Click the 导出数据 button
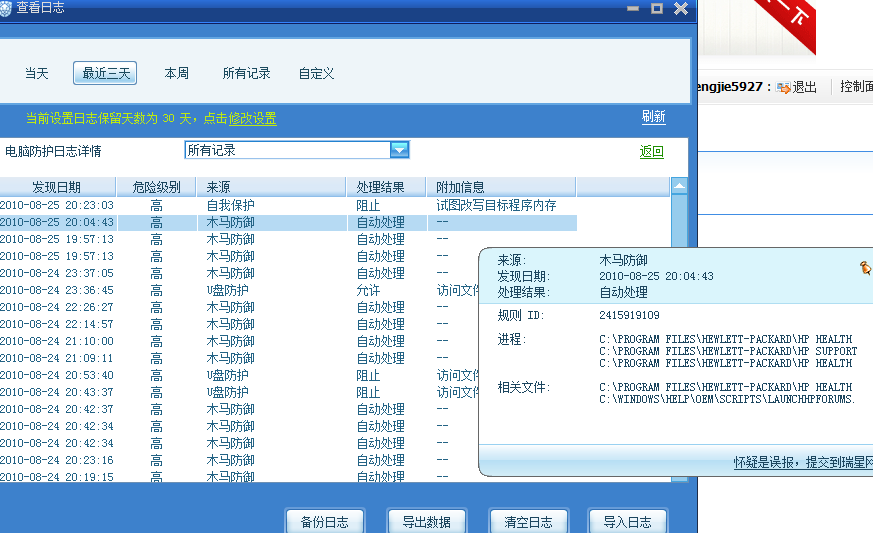The height and width of the screenshot is (533, 873). 426,521
